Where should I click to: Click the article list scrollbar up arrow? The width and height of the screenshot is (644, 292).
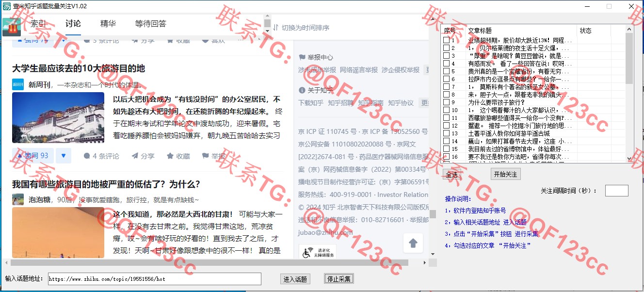pyautogui.click(x=629, y=29)
